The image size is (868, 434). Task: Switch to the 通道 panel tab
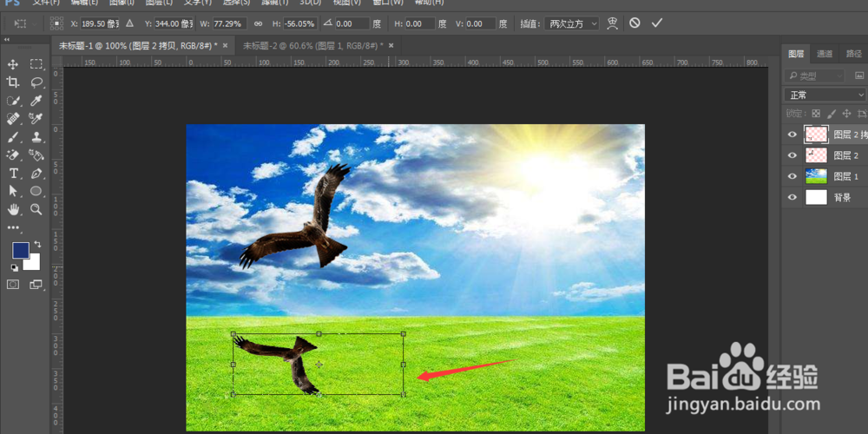coord(825,54)
